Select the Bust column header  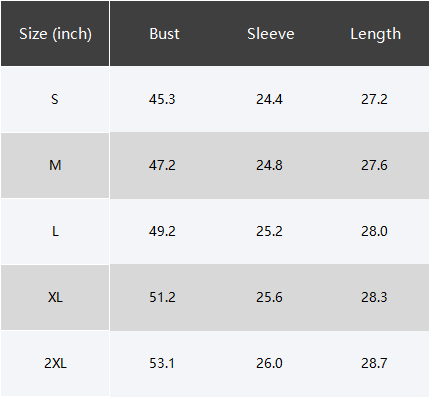point(164,34)
